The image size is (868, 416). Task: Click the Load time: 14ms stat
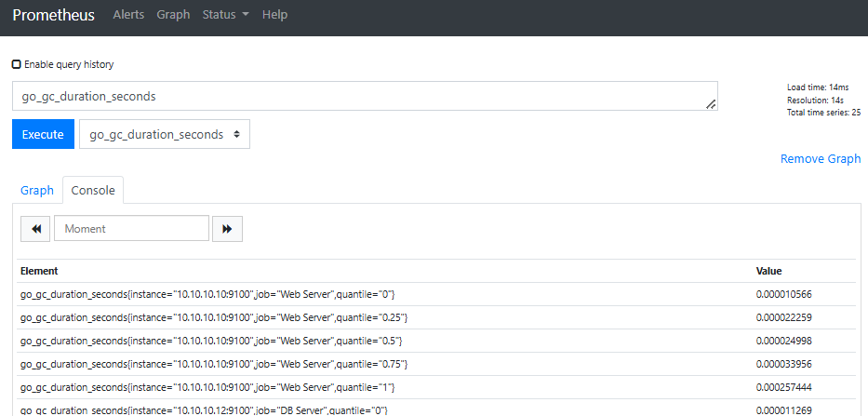[x=818, y=87]
